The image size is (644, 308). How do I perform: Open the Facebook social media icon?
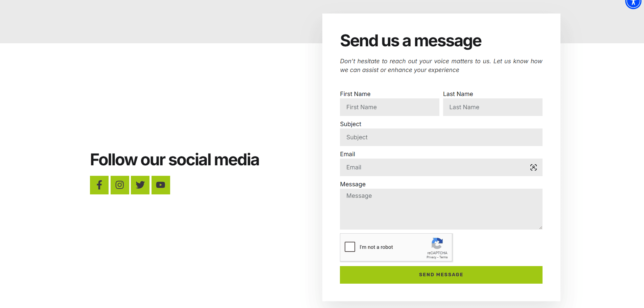pyautogui.click(x=99, y=185)
